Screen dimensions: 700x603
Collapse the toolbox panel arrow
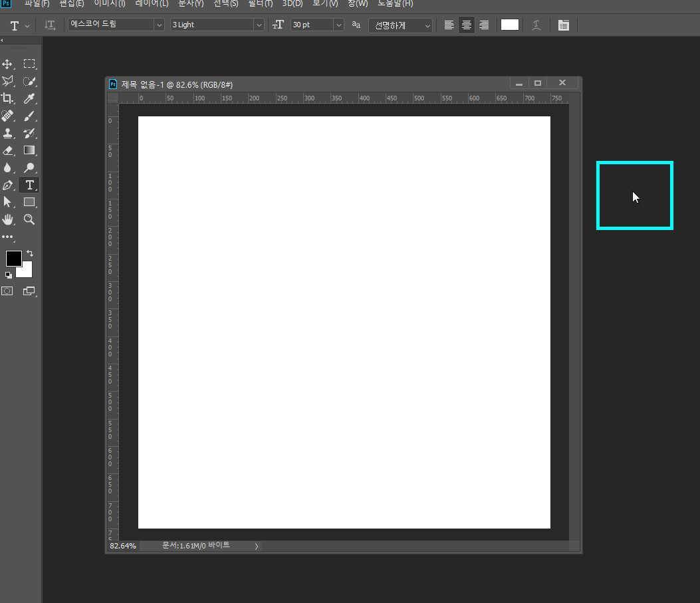(2, 40)
